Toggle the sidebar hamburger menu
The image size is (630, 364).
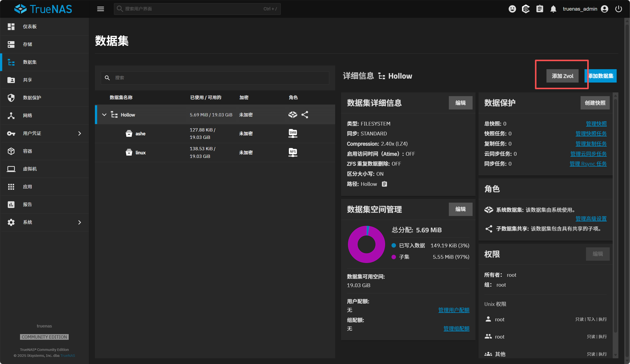[101, 9]
